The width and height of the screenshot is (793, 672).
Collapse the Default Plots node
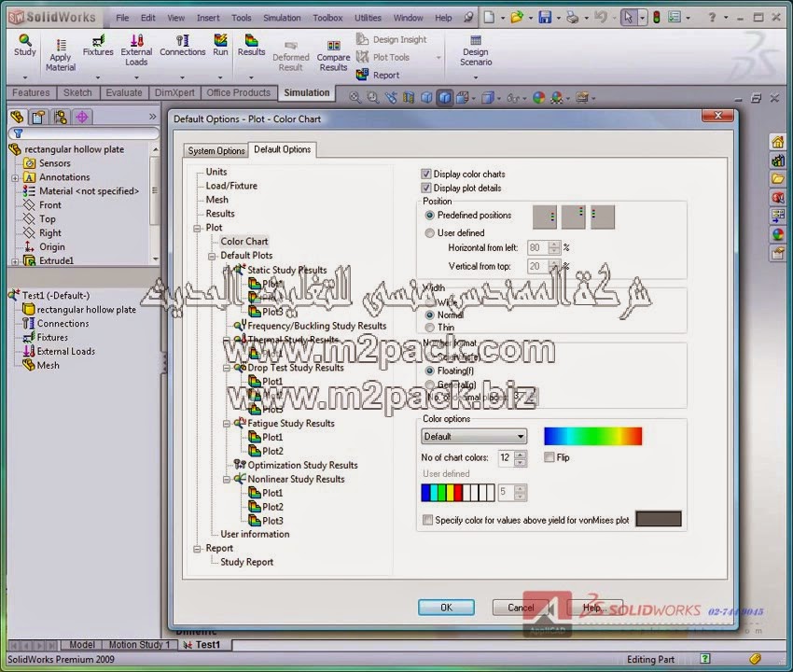click(212, 256)
